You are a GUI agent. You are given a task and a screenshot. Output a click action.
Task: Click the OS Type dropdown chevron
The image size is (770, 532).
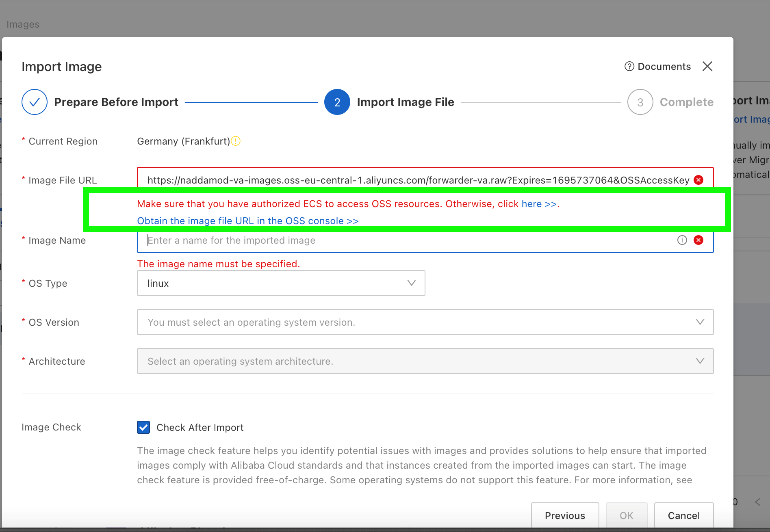pos(412,283)
